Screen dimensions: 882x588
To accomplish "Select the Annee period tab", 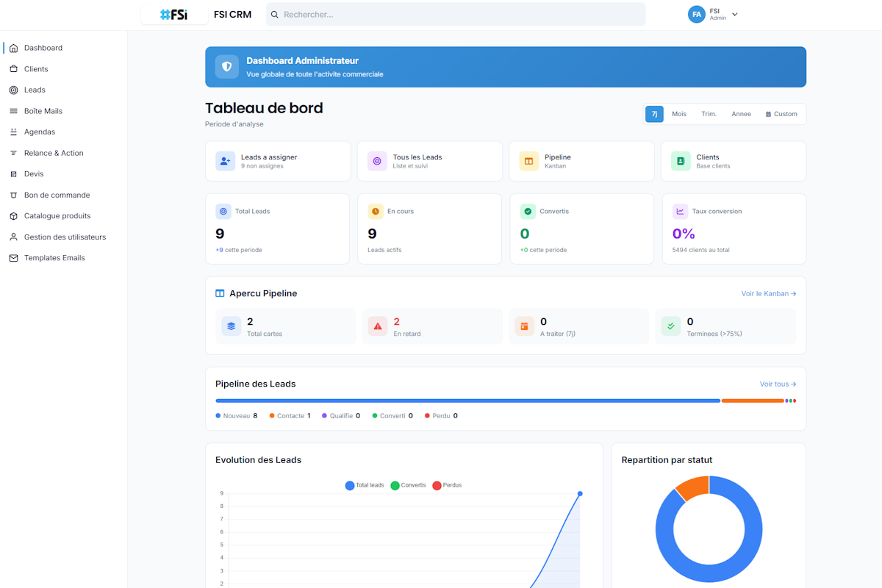I will click(x=741, y=114).
